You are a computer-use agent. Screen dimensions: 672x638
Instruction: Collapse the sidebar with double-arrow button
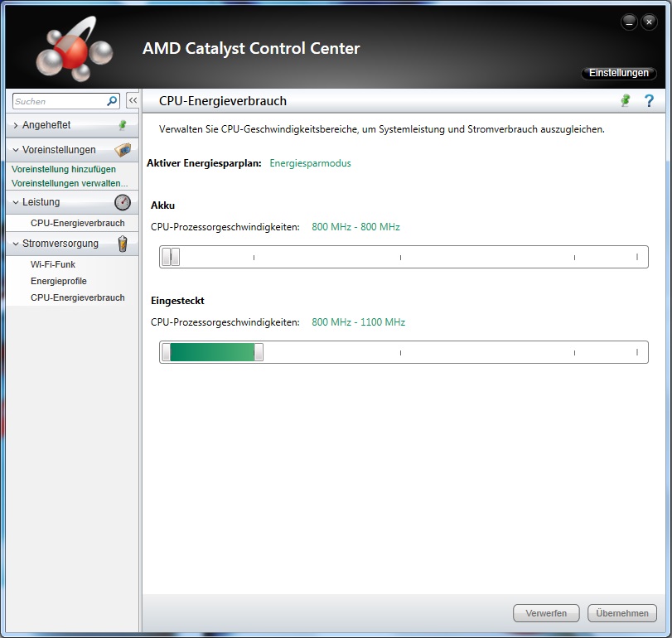[x=133, y=101]
